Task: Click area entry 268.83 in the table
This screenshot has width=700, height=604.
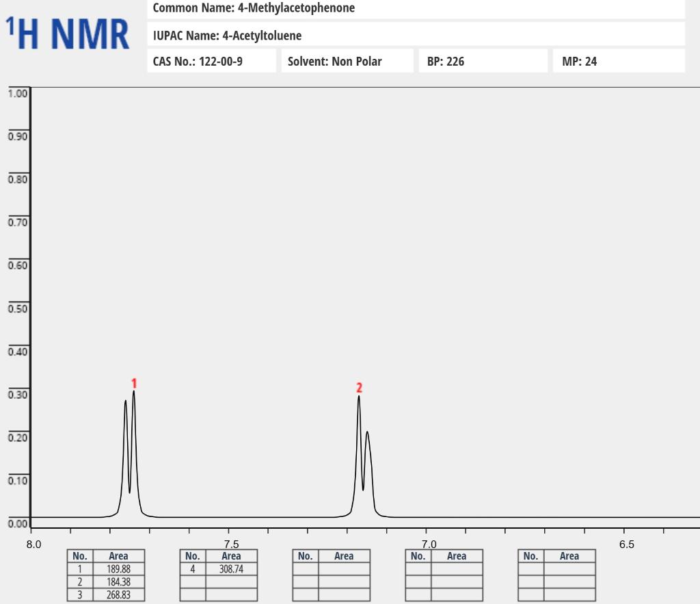Action: 120,595
